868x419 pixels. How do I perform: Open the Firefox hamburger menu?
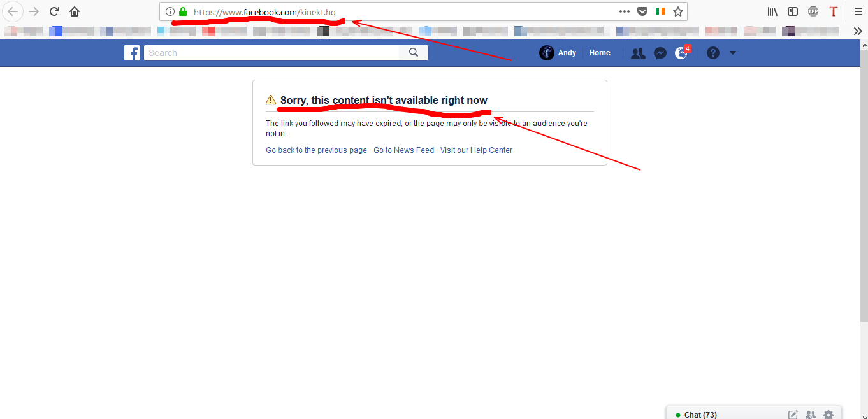coord(858,11)
